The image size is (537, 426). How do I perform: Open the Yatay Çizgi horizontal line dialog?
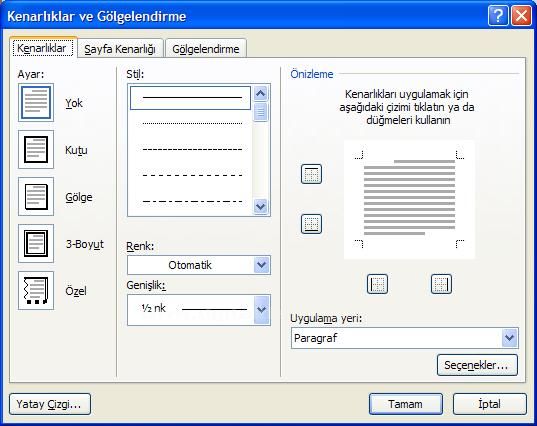click(50, 404)
